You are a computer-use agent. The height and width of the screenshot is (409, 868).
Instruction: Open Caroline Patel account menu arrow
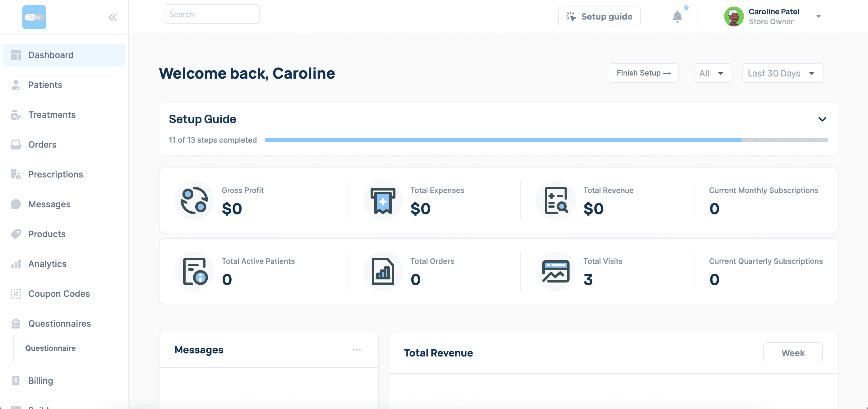click(x=819, y=16)
